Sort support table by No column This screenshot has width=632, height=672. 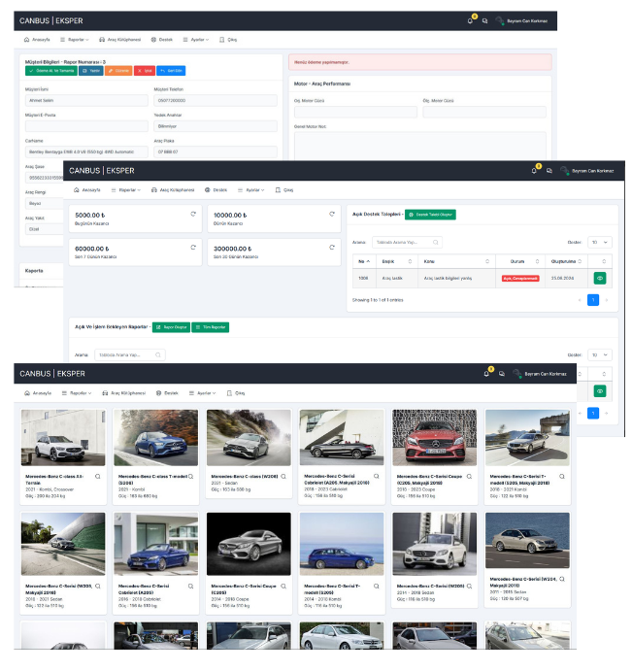coord(364,261)
